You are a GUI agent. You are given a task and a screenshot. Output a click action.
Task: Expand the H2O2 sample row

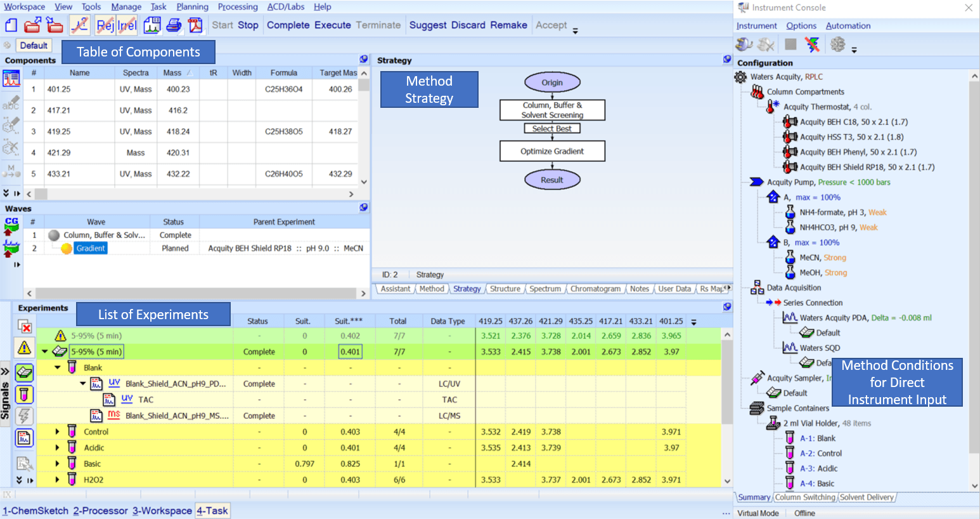pyautogui.click(x=57, y=480)
